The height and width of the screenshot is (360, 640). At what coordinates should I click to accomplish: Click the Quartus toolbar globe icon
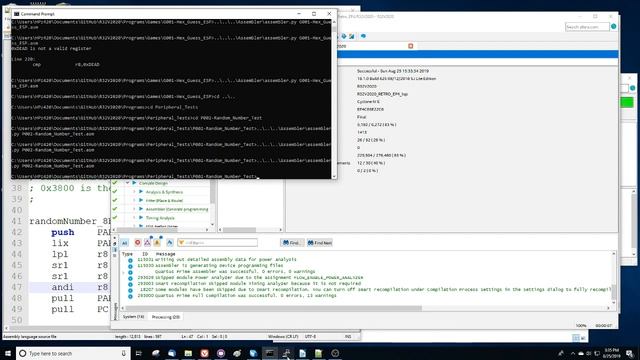[x=344, y=36]
